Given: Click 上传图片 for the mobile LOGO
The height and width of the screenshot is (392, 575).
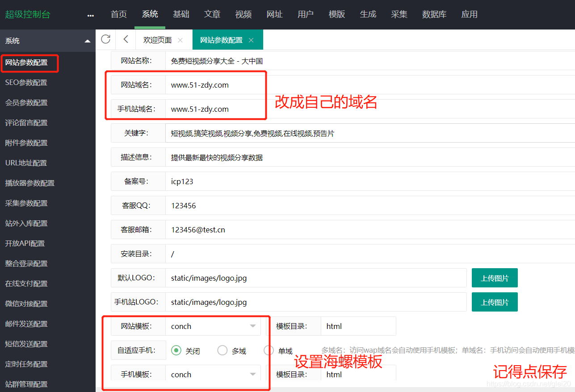Looking at the screenshot, I should pos(495,302).
